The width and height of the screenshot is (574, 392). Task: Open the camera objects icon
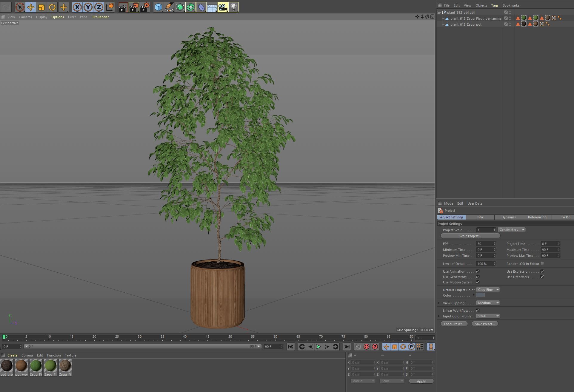(223, 7)
